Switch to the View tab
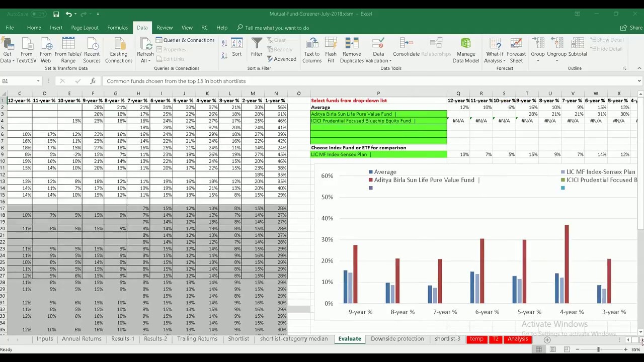 coord(187,28)
